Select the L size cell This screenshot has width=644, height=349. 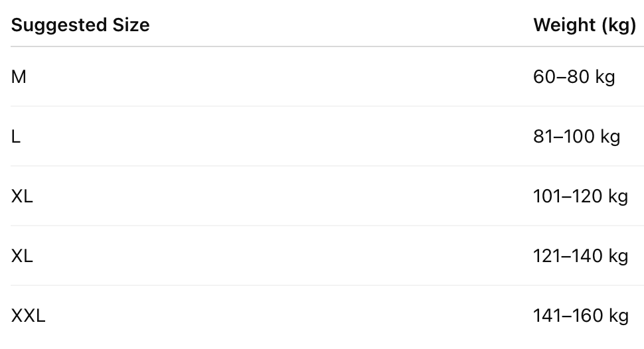[x=16, y=137]
